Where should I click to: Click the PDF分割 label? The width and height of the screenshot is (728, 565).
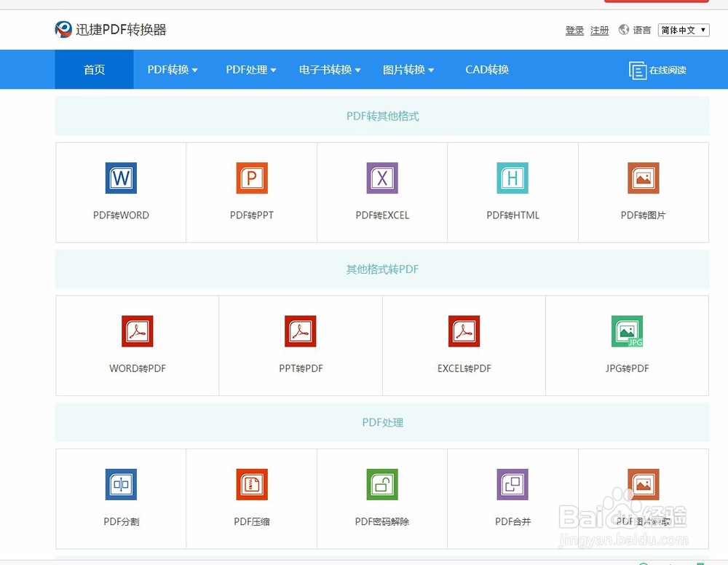pyautogui.click(x=121, y=522)
